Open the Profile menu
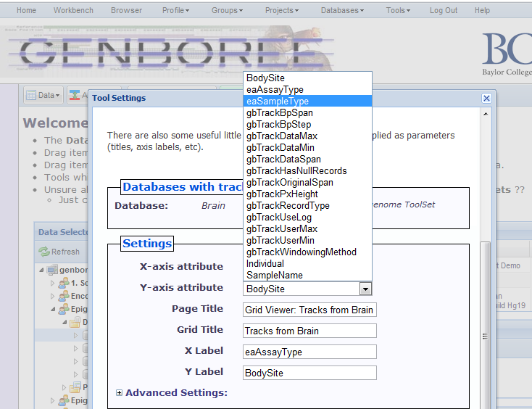 click(x=175, y=11)
